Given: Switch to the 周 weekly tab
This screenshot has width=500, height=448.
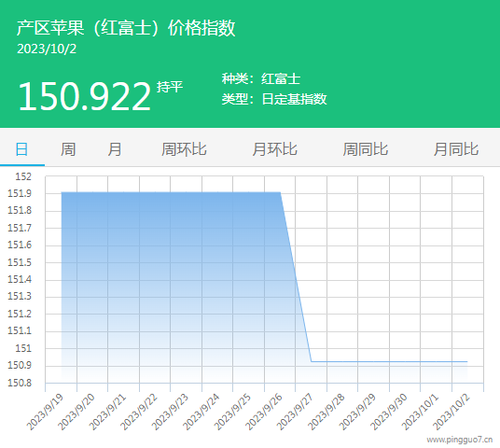Looking at the screenshot, I should pos(68,149).
